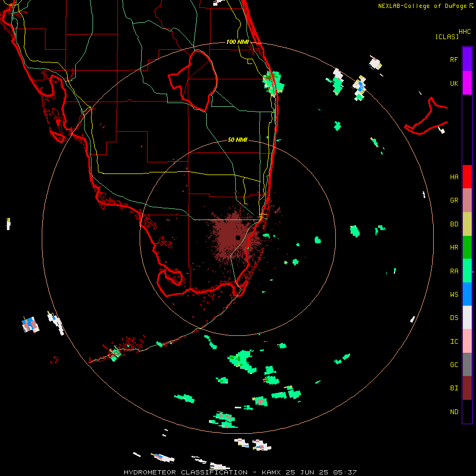Viewport: 476px width, 476px height.
Task: Click the brown biological echo cluster
Action: pyautogui.click(x=237, y=237)
